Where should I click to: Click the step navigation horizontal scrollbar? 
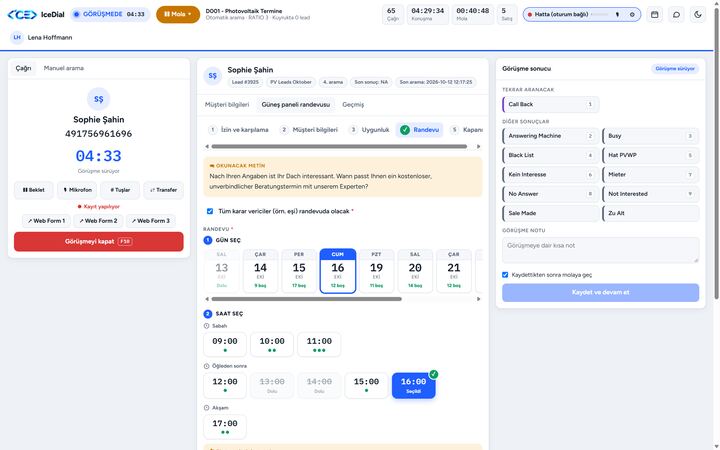[339, 146]
